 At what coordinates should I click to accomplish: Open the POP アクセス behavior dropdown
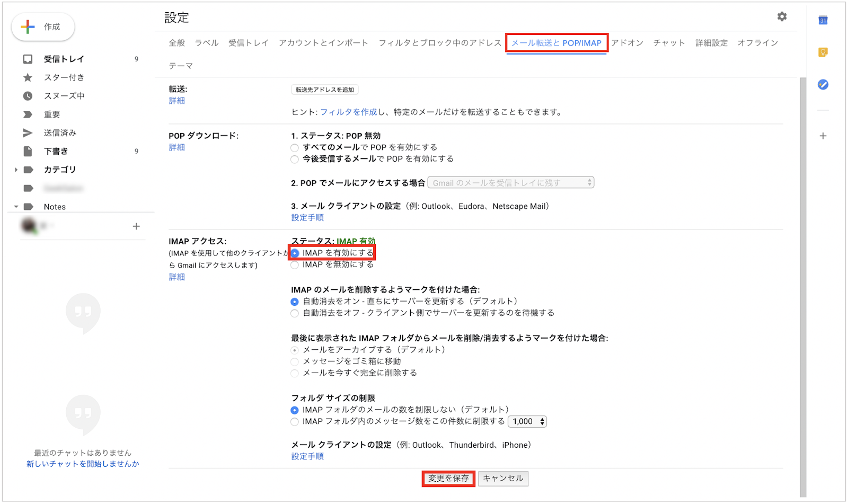511,182
